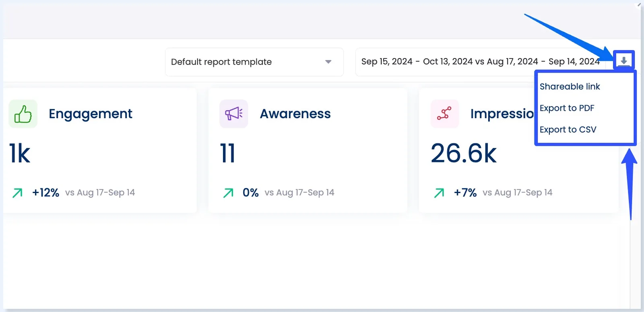Expand the report template dropdown arrow
644x312 pixels.
pyautogui.click(x=328, y=62)
